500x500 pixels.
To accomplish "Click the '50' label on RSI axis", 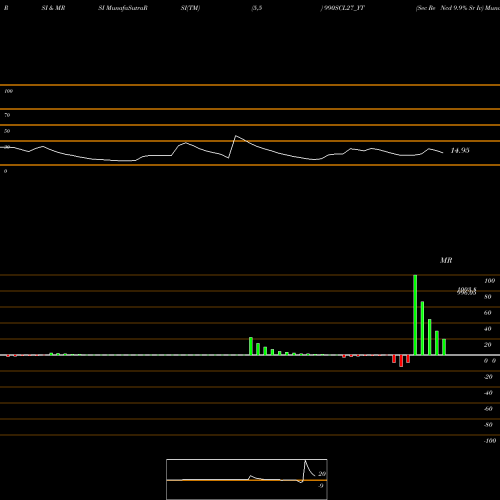I will click(7, 131).
